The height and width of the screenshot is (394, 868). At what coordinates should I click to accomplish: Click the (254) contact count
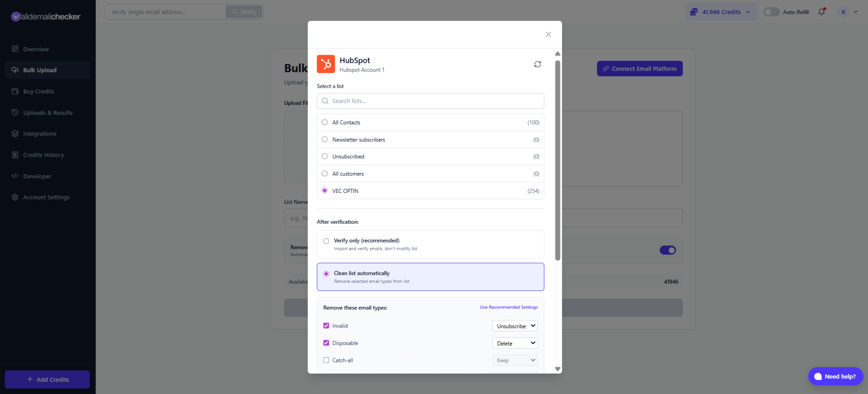click(x=533, y=191)
